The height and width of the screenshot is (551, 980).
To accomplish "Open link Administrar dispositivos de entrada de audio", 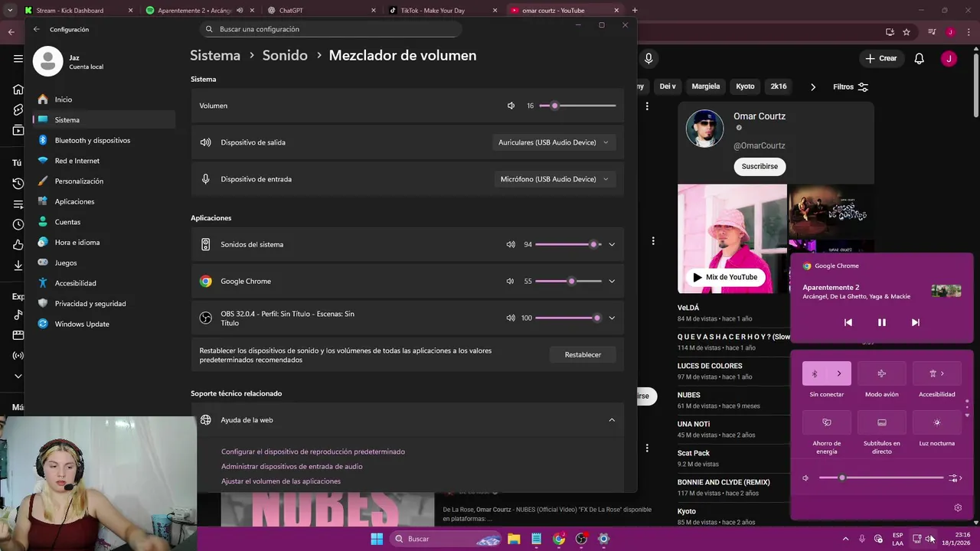I will click(292, 466).
